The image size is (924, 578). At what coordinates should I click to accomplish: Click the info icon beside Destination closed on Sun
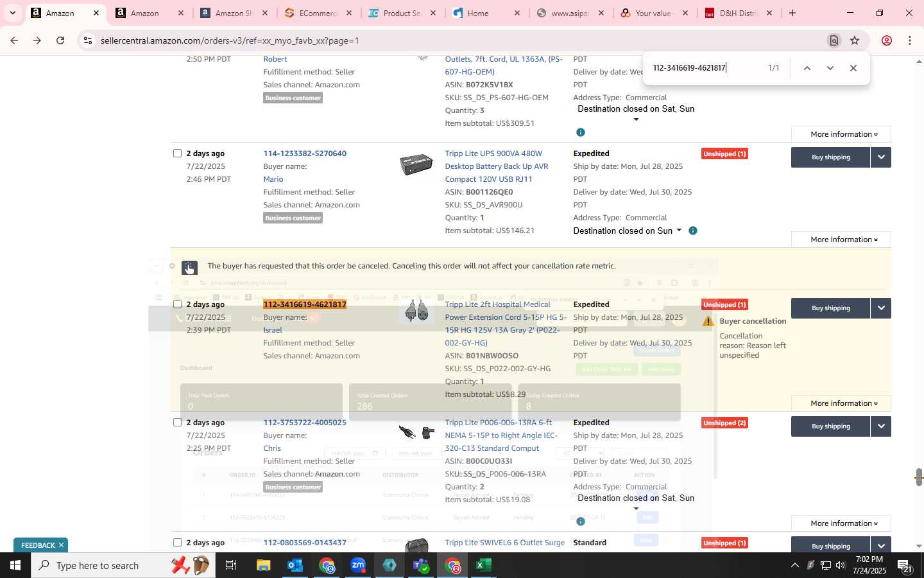click(x=692, y=231)
